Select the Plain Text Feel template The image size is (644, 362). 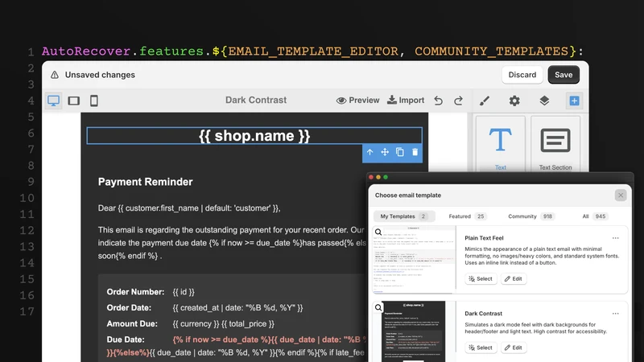click(481, 278)
